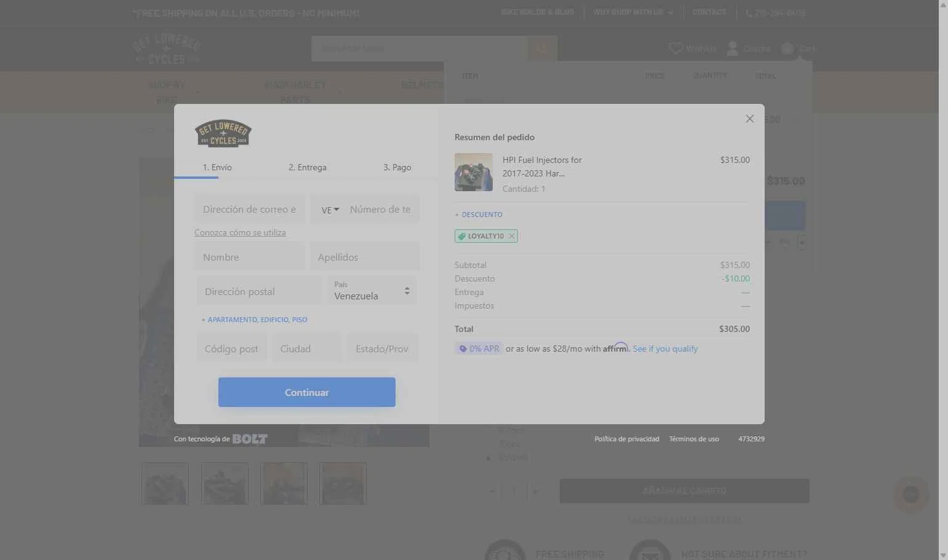The height and width of the screenshot is (560, 948).
Task: Select the fourth product gallery thumbnail
Action: [343, 484]
